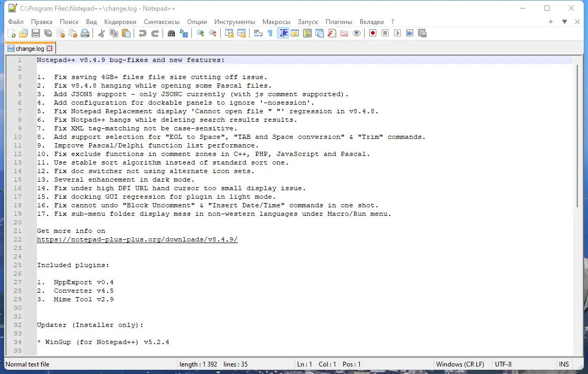Open the Кодировки menu
This screenshot has height=374, width=588.
[x=120, y=22]
